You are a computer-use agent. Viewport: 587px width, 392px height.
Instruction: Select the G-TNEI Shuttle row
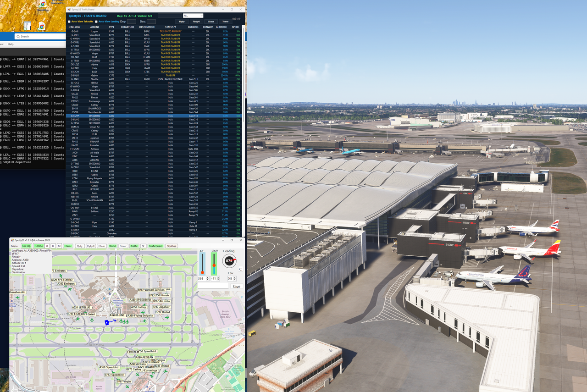(154, 79)
